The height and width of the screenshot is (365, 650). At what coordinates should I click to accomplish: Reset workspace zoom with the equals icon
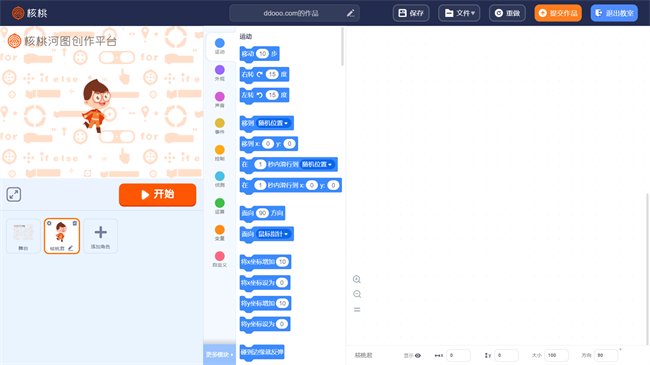tap(357, 309)
